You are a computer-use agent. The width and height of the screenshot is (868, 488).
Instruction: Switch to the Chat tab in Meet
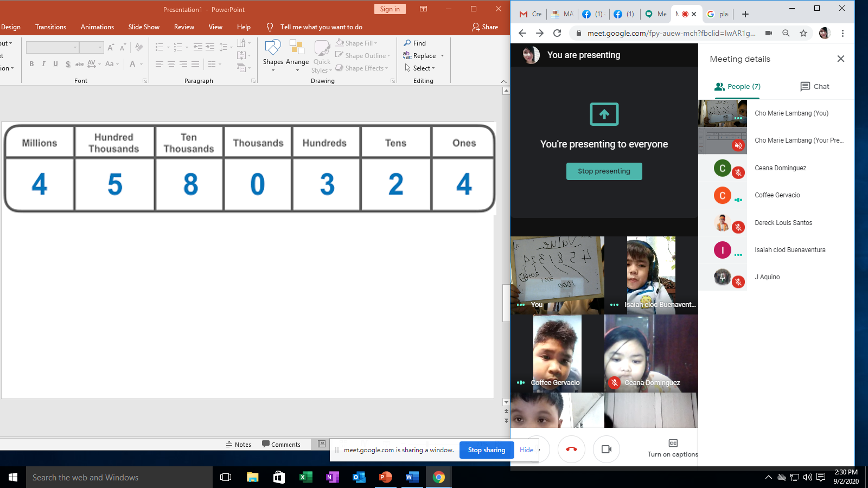coord(815,86)
